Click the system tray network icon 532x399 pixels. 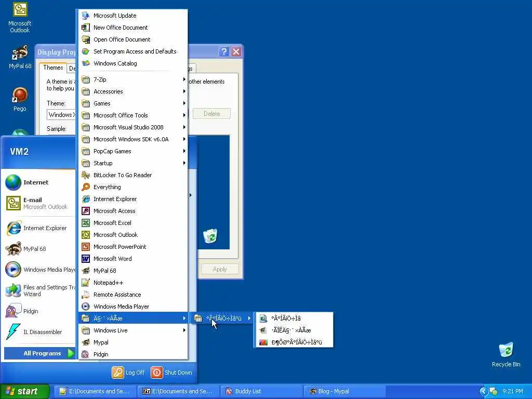pyautogui.click(x=494, y=391)
